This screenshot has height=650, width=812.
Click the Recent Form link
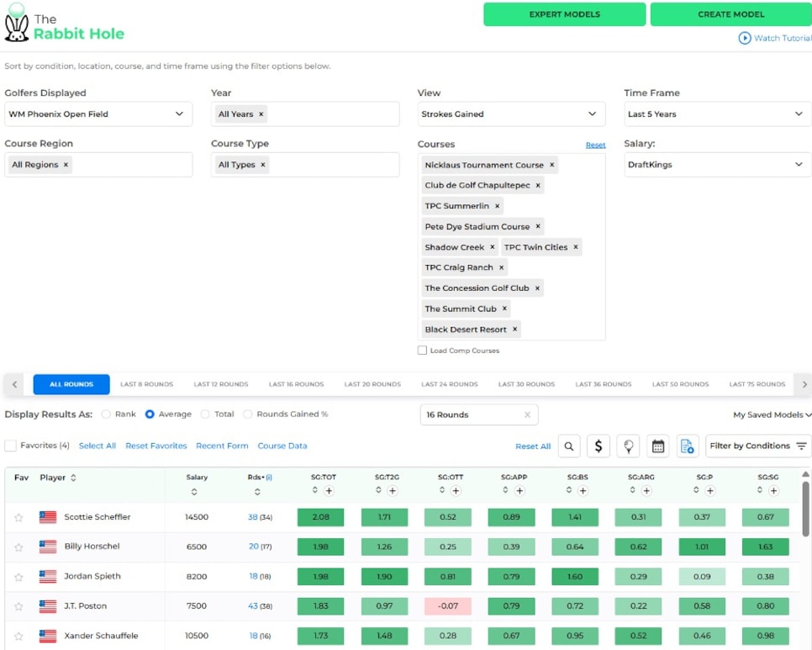tap(222, 446)
